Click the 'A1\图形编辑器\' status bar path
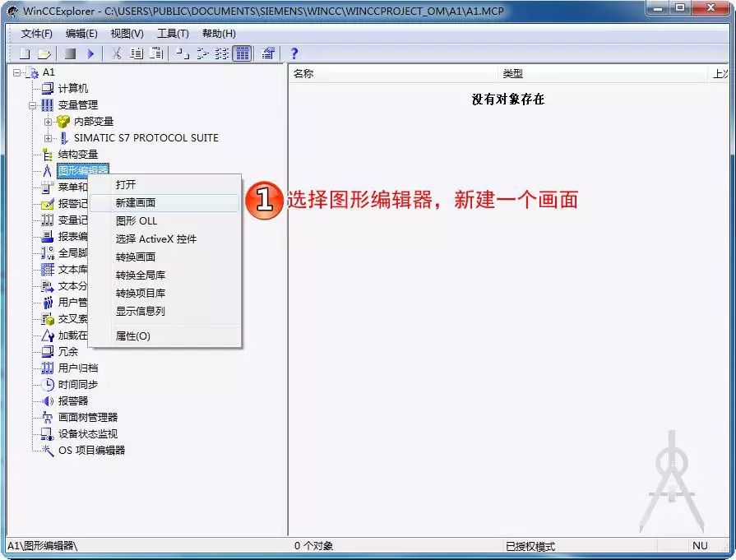This screenshot has height=560, width=736. click(42, 546)
